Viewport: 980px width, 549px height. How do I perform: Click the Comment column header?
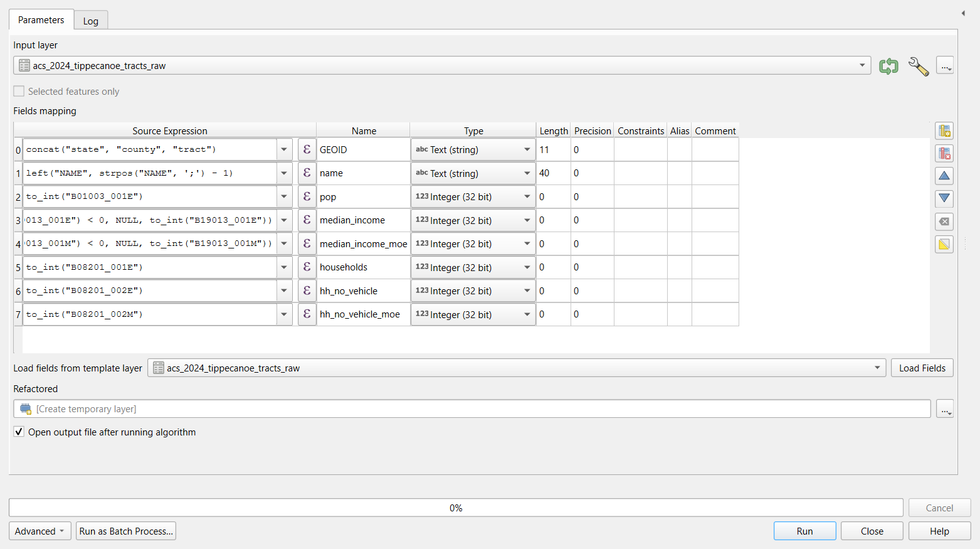point(715,131)
